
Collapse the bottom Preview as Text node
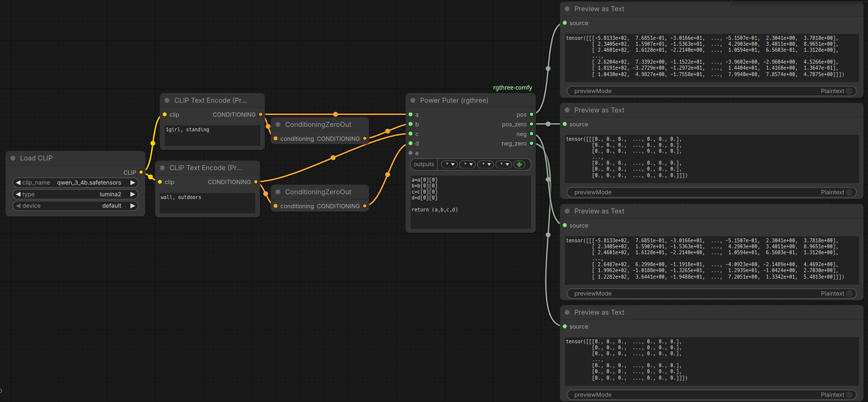point(567,312)
